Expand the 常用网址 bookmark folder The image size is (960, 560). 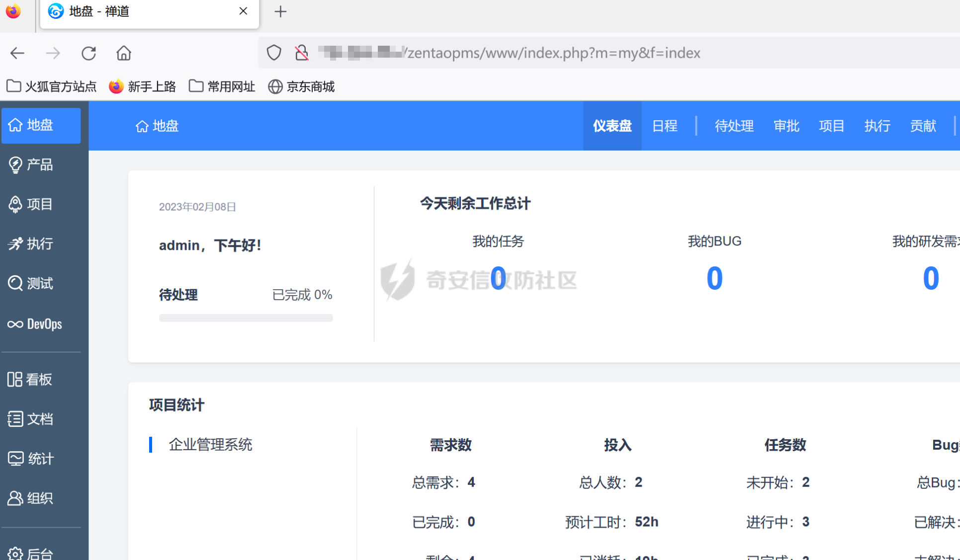pyautogui.click(x=222, y=86)
